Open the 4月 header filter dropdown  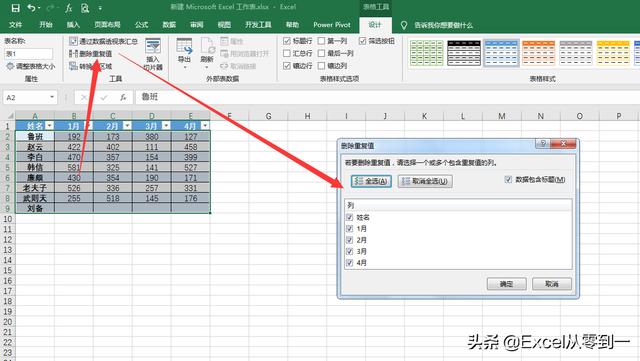pos(205,125)
